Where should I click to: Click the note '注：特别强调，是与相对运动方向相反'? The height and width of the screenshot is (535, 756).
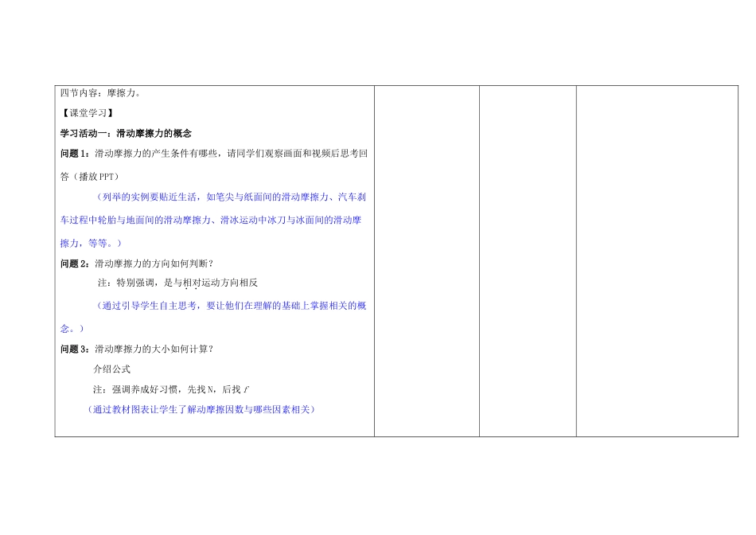pyautogui.click(x=177, y=283)
